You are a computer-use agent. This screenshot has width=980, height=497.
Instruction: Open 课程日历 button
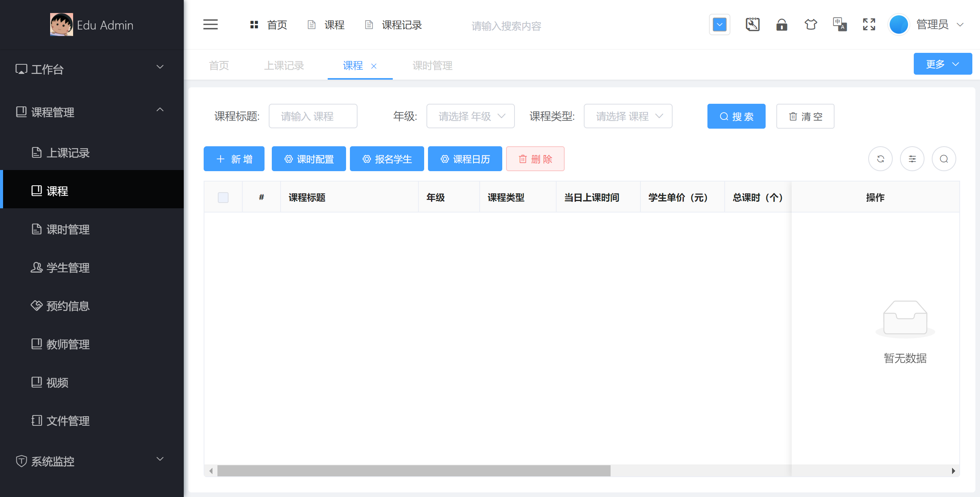tap(465, 159)
